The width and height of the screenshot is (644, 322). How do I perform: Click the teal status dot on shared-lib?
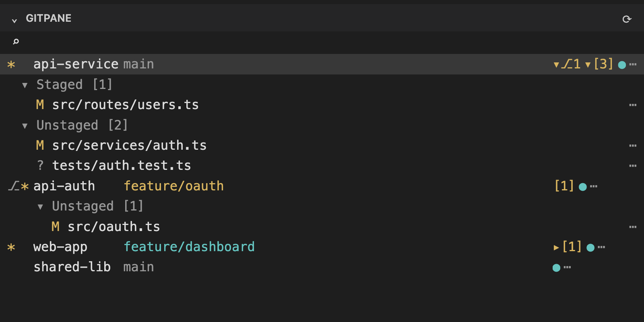coord(556,268)
